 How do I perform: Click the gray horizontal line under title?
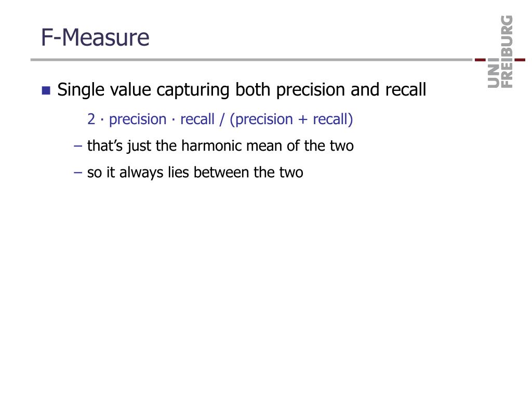[251, 60]
